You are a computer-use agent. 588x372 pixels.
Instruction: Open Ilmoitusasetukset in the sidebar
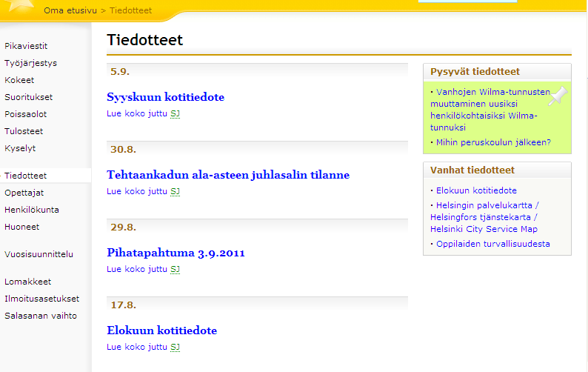point(42,299)
